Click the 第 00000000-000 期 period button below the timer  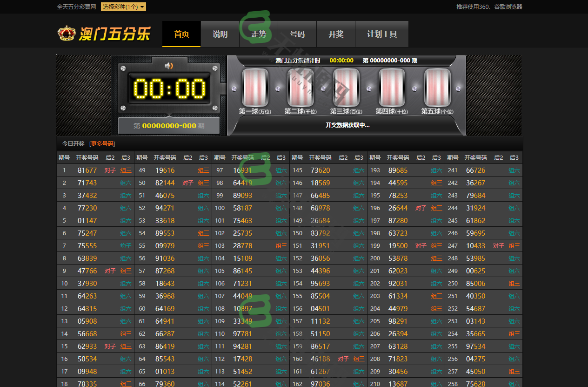[169, 126]
